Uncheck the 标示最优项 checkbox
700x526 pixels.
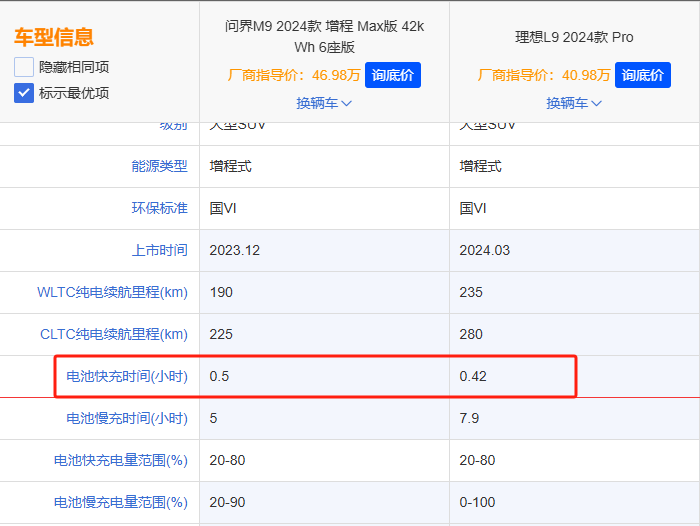point(24,93)
